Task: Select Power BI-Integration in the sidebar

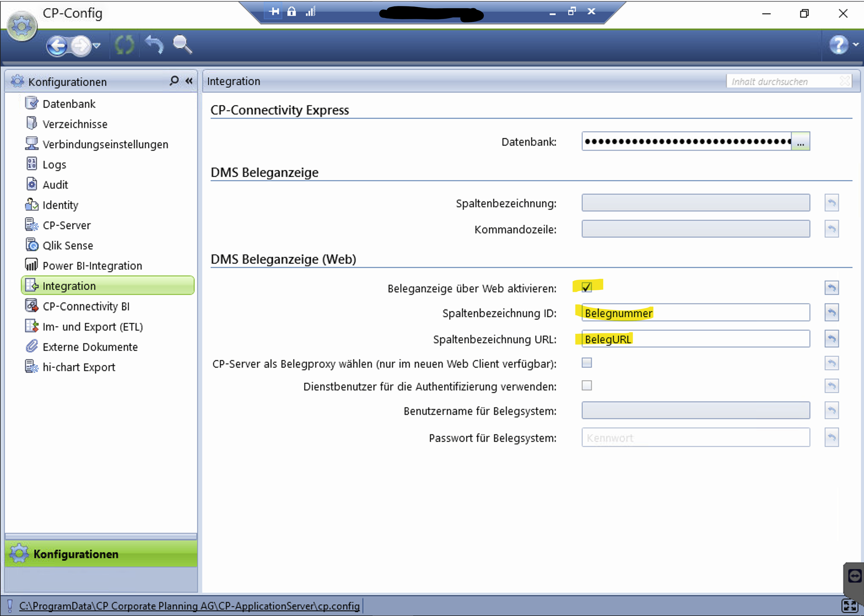Action: tap(92, 266)
